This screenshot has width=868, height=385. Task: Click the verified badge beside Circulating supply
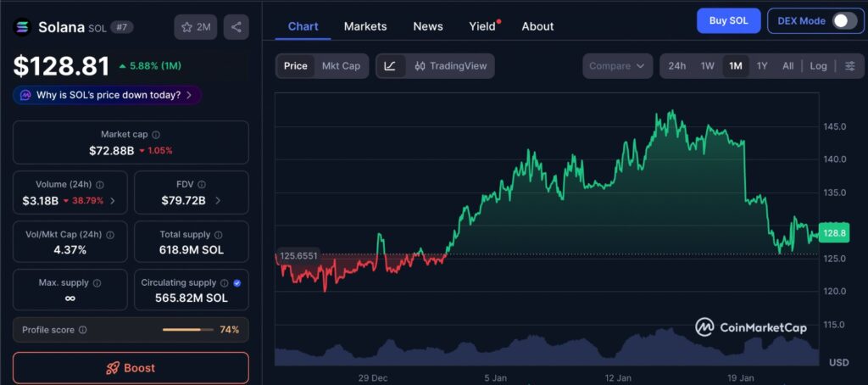coord(237,283)
